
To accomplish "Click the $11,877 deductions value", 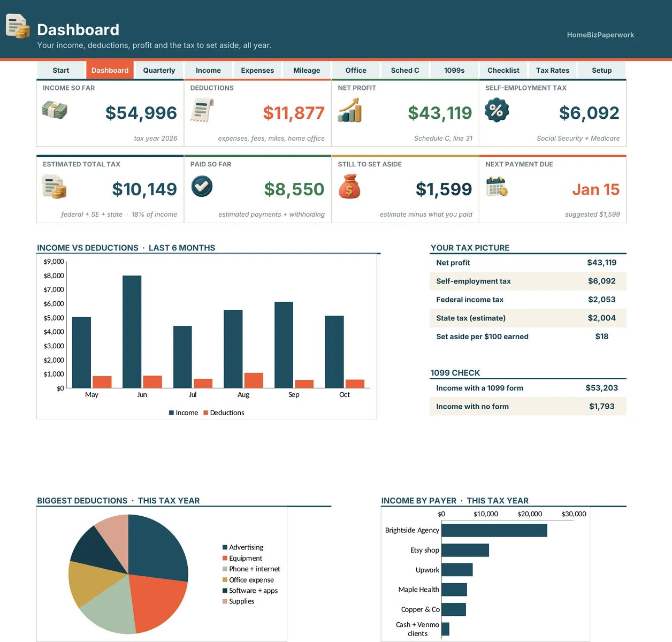I will (294, 113).
